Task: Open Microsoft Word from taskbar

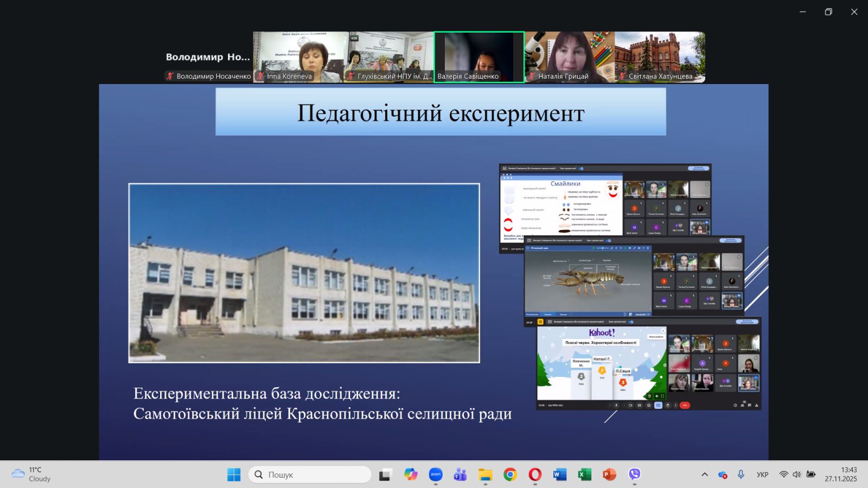Action: tap(559, 474)
